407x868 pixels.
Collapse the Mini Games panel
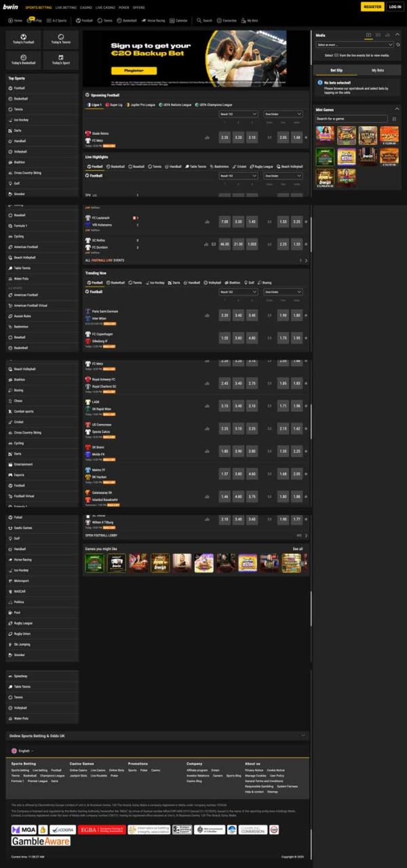click(x=398, y=109)
